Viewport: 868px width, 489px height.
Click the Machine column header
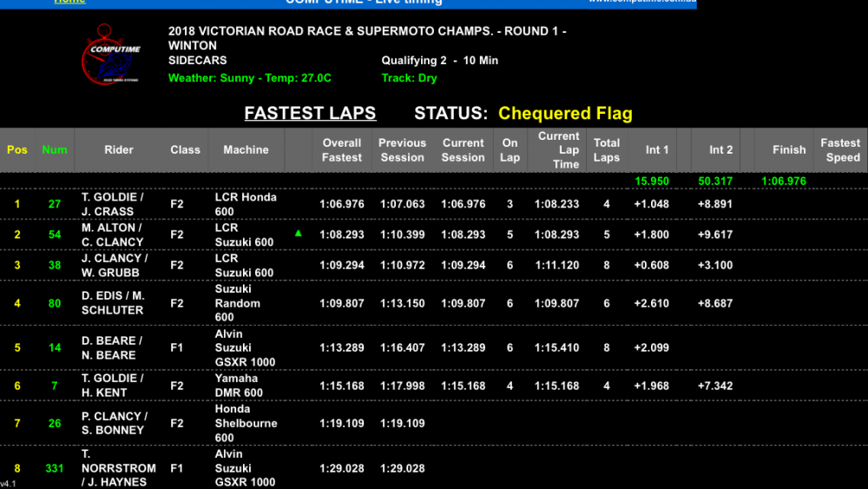(x=246, y=150)
